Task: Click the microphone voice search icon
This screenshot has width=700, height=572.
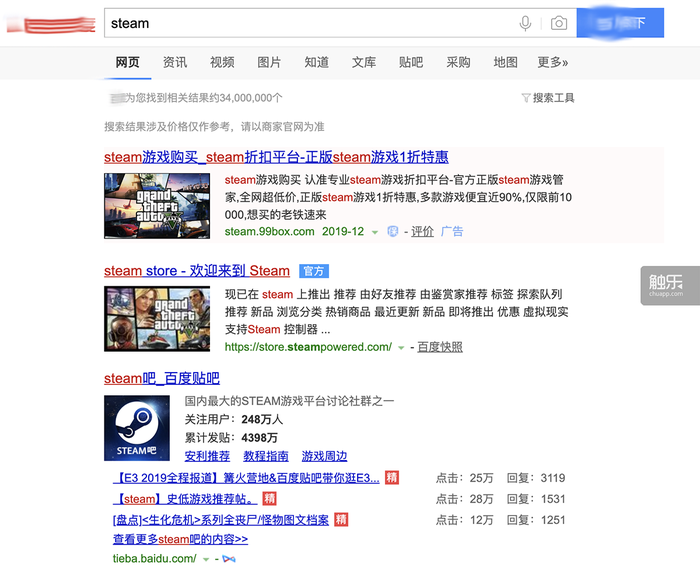Action: 525,23
